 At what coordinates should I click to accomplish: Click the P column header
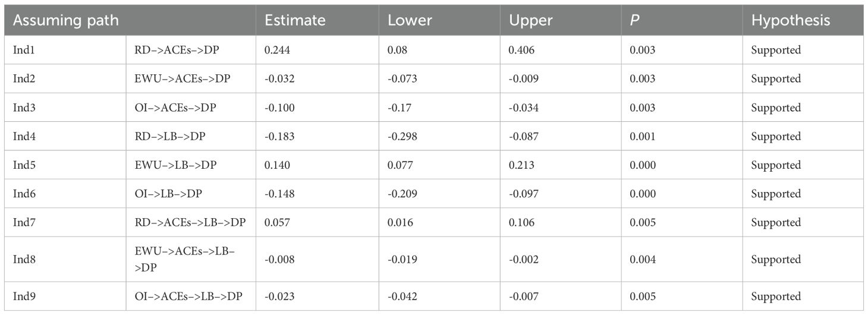coord(634,20)
